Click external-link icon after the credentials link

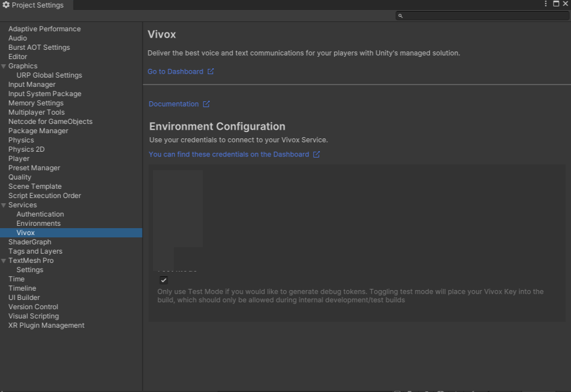[317, 155]
